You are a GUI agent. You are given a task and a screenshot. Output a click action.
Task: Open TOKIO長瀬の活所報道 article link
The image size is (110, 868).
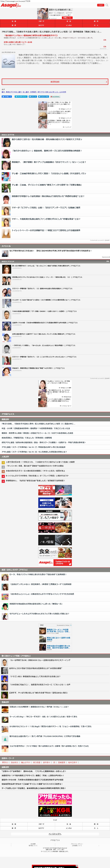[44, 311]
